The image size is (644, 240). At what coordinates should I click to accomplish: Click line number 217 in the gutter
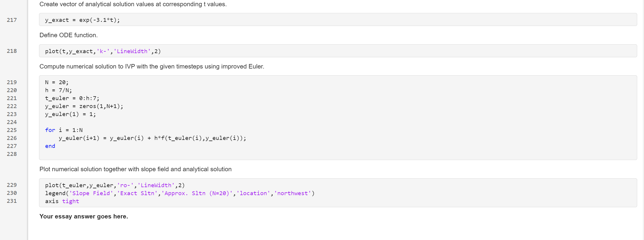12,20
